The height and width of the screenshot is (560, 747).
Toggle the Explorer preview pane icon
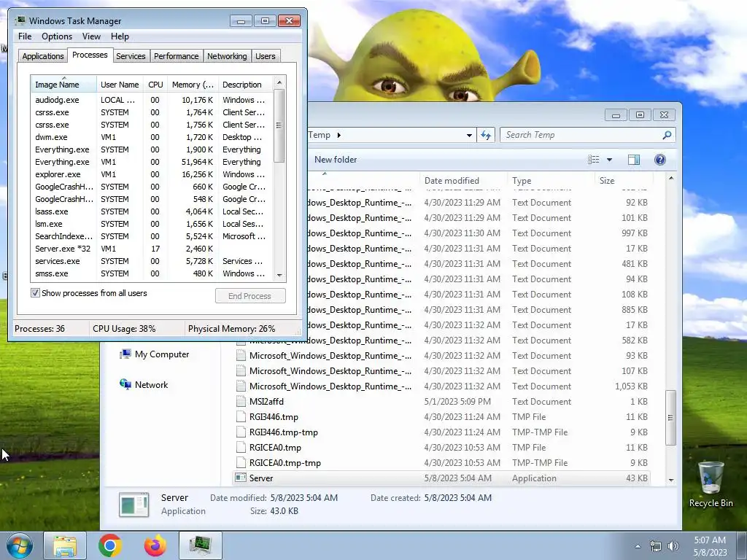(634, 160)
